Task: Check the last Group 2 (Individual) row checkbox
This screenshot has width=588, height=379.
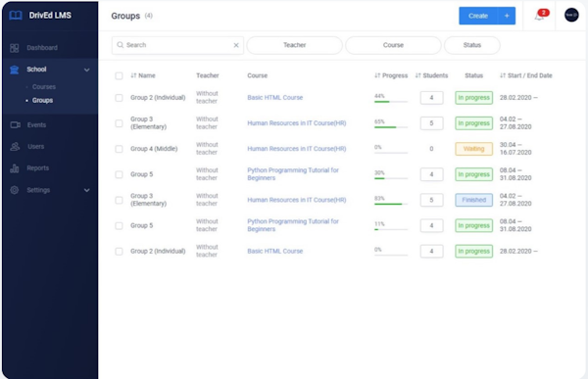Action: [x=119, y=251]
